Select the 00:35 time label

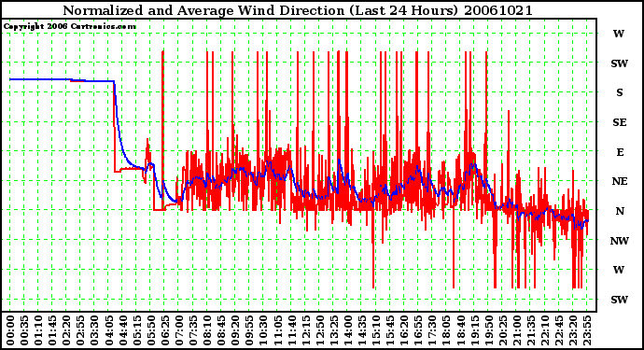point(24,330)
